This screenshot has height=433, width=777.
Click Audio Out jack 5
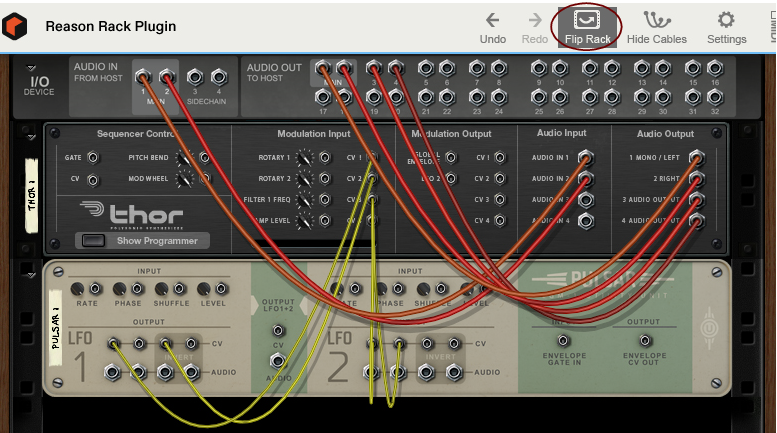(426, 68)
